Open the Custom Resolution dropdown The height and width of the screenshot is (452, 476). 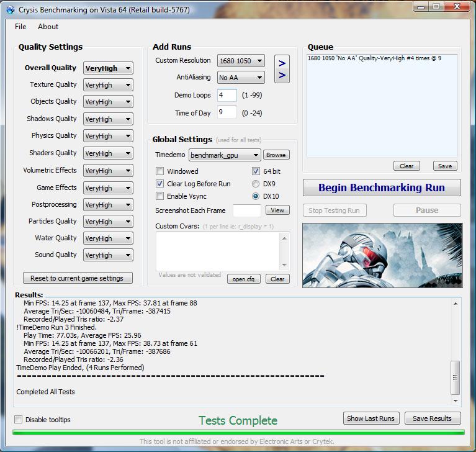tap(241, 61)
